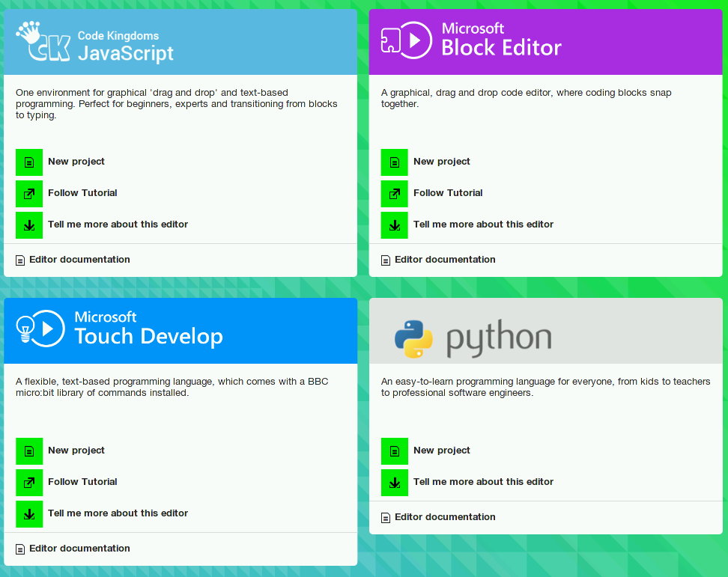Click the download arrow icon in Code Kingdoms card

click(x=29, y=225)
